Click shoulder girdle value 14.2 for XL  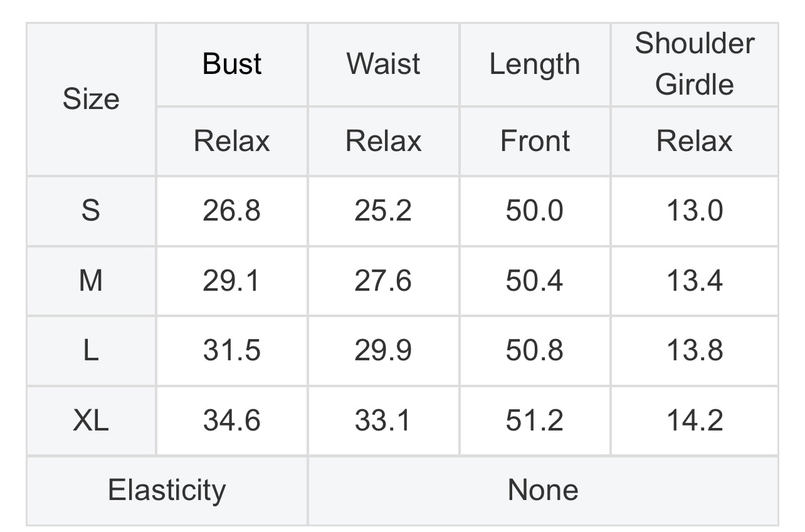(x=695, y=420)
